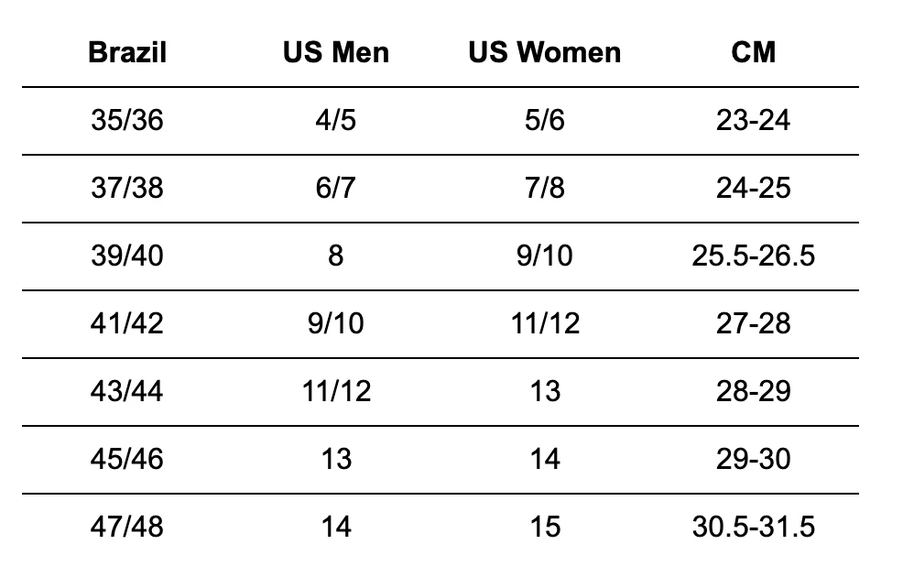
Task: Select the Brazil 47/48 size cell
Action: coord(127,527)
